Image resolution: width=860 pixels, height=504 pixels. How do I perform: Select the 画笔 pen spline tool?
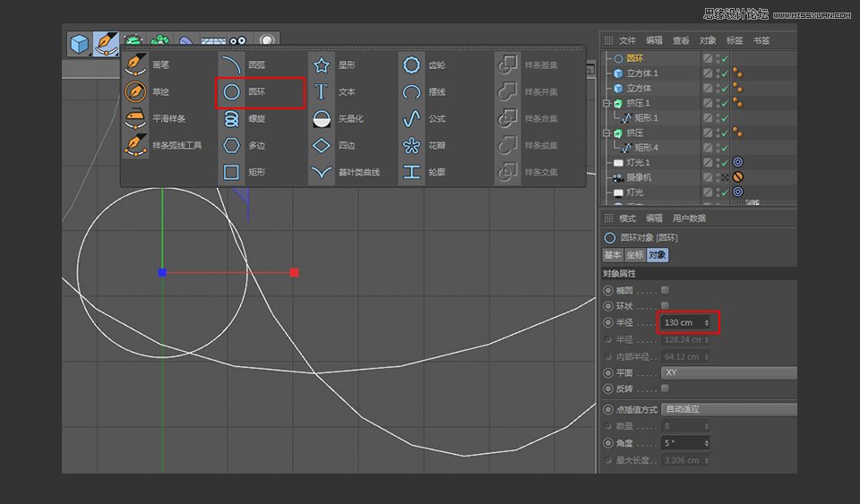tap(147, 64)
